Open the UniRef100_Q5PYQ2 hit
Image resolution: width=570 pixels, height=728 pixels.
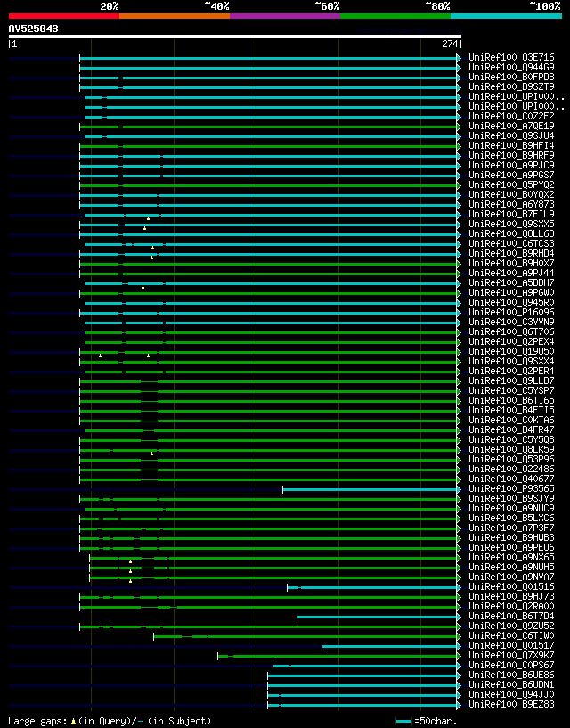[511, 184]
